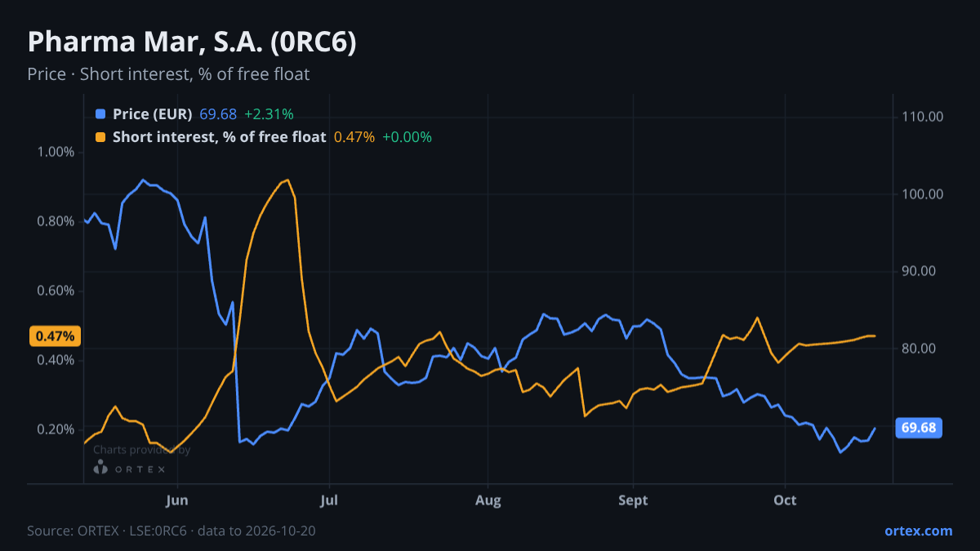980x551 pixels.
Task: Open the ortex.com link
Action: click(x=919, y=531)
